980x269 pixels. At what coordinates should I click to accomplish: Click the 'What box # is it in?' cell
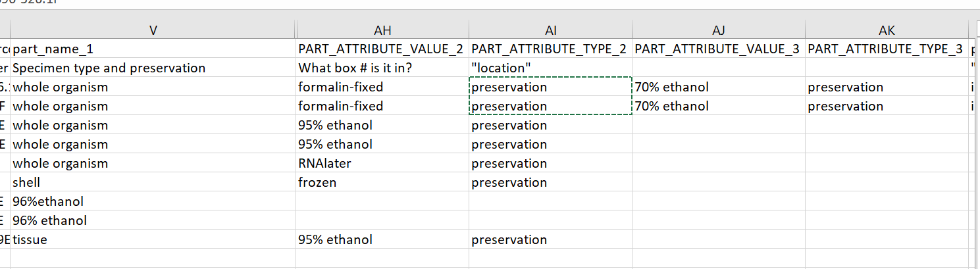[x=382, y=68]
